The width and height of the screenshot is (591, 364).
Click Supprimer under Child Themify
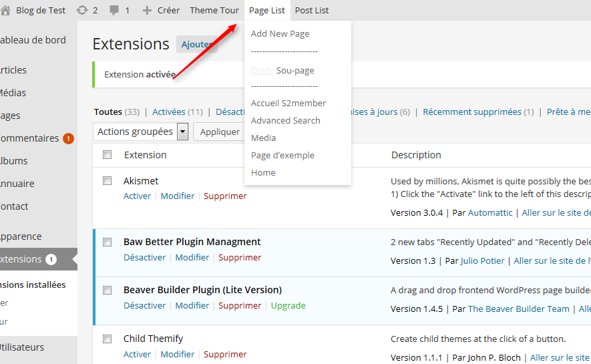click(x=225, y=354)
